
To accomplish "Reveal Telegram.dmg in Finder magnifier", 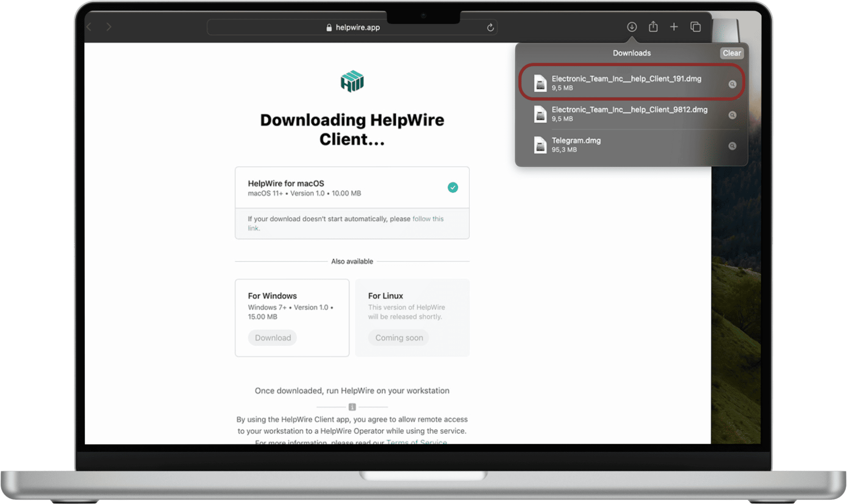I will tap(732, 146).
